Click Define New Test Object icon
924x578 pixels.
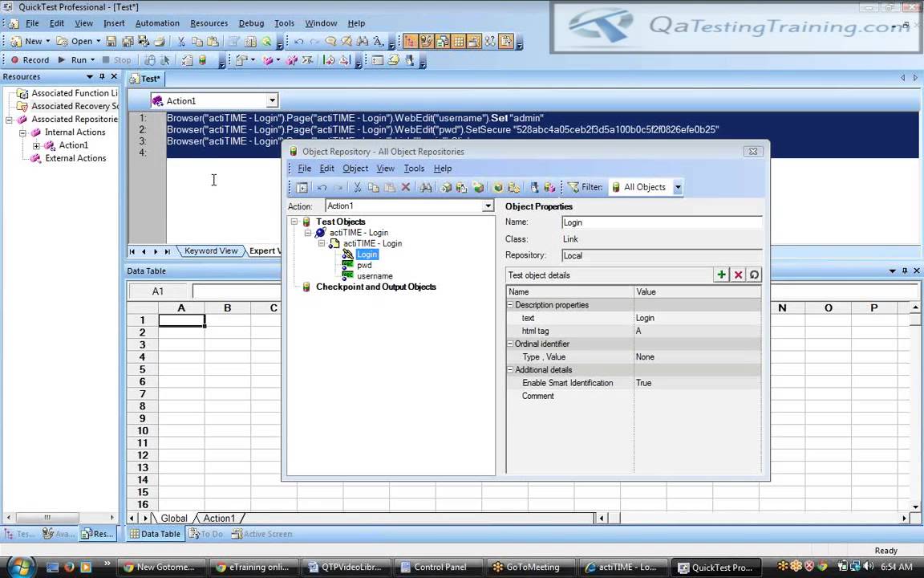479,188
